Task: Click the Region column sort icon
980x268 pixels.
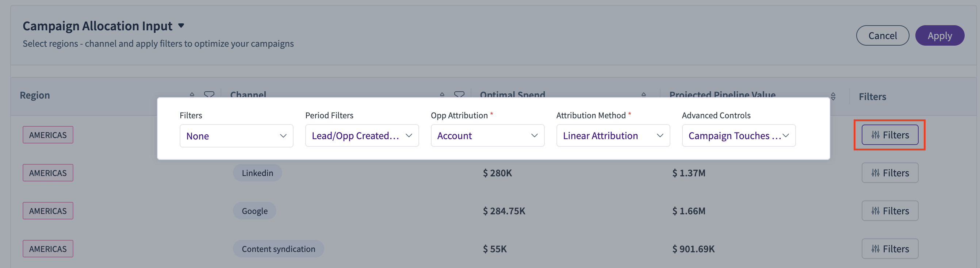Action: click(x=192, y=95)
